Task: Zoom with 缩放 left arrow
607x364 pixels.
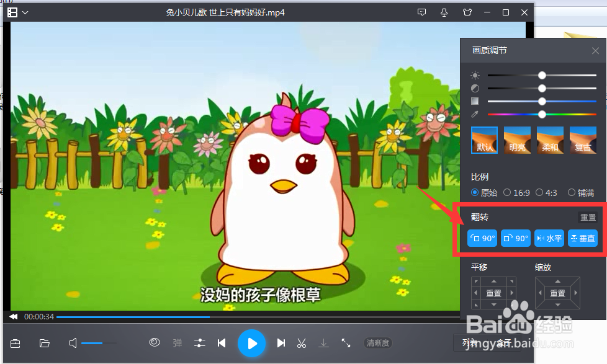Action: [x=540, y=293]
